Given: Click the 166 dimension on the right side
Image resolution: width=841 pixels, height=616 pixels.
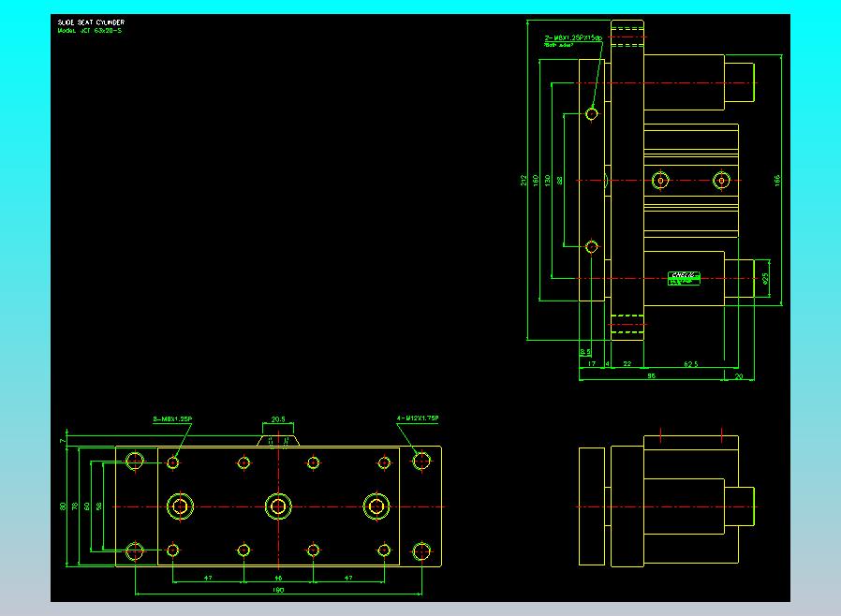Looking at the screenshot, I should tap(778, 180).
